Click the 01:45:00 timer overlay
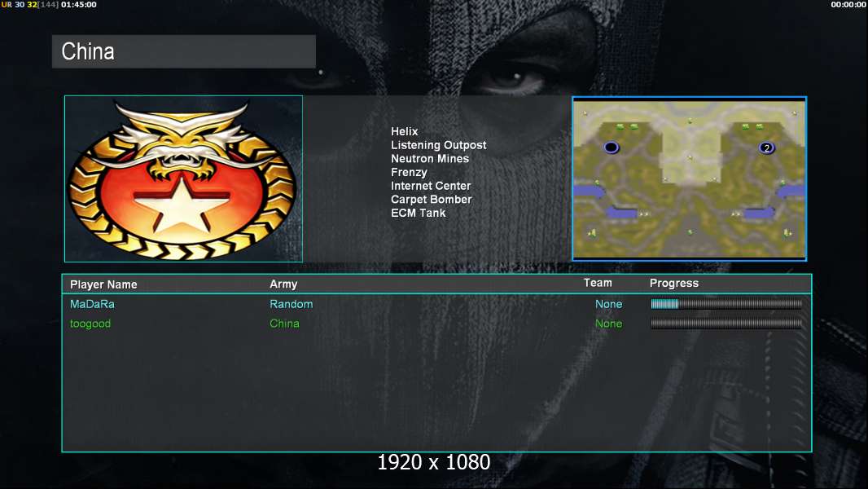Screen dimensions: 868x489 point(79,4)
